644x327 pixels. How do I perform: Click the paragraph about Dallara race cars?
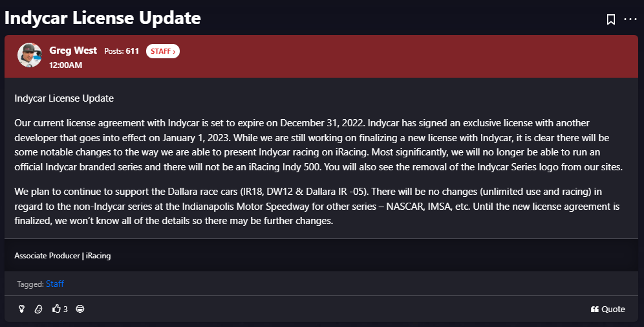pyautogui.click(x=317, y=206)
